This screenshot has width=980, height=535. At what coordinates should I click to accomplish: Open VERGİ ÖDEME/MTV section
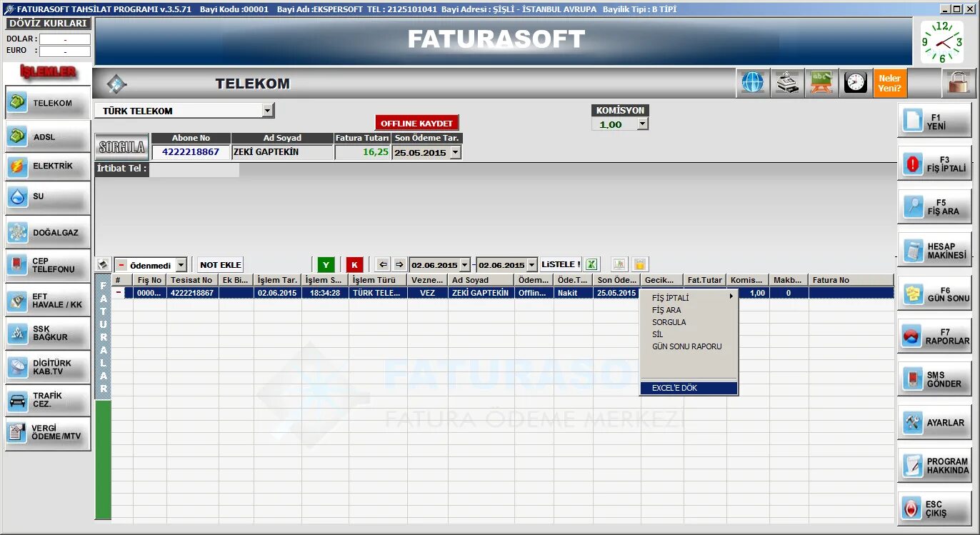pyautogui.click(x=48, y=433)
